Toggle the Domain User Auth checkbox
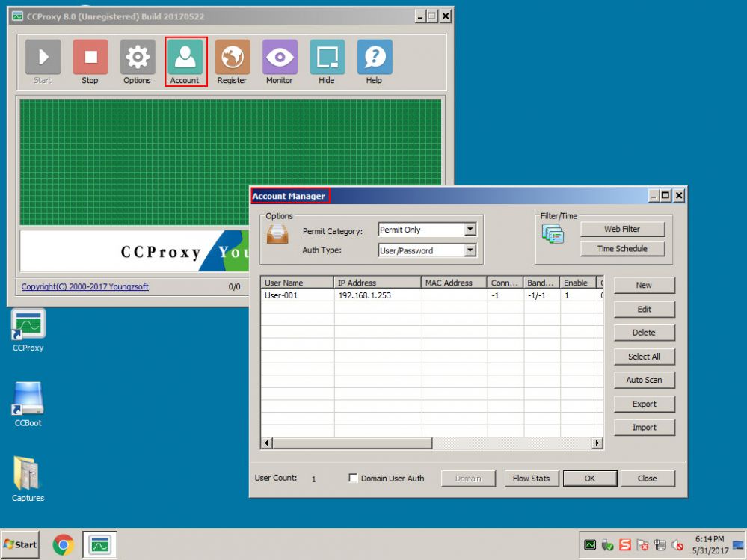The image size is (747, 560). [x=353, y=478]
